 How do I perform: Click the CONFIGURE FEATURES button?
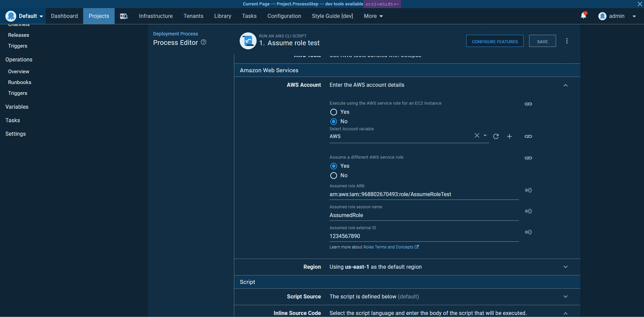tap(495, 41)
